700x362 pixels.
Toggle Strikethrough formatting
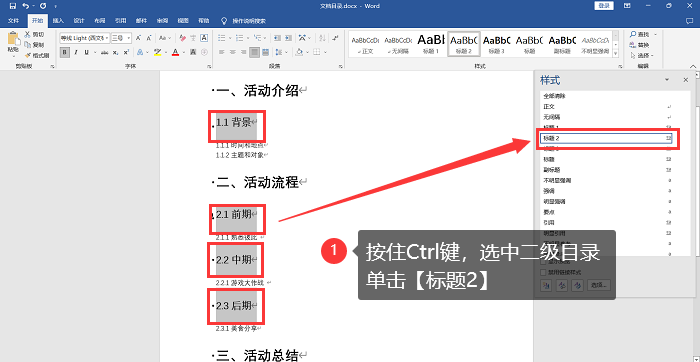point(104,52)
